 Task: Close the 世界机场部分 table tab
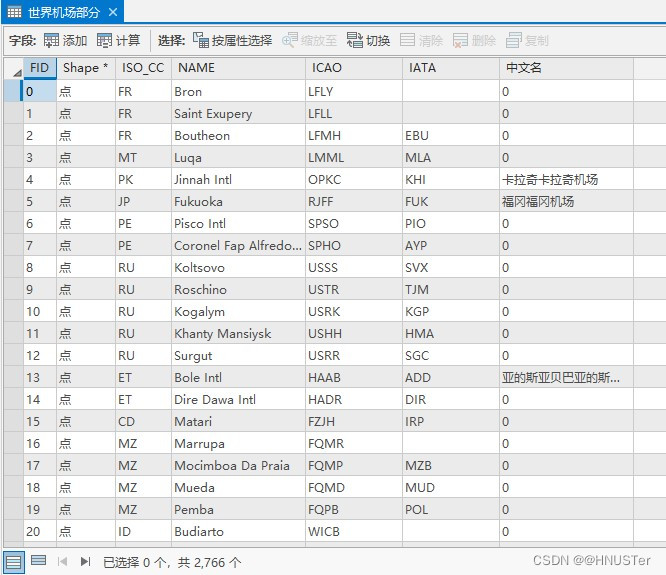click(x=113, y=12)
